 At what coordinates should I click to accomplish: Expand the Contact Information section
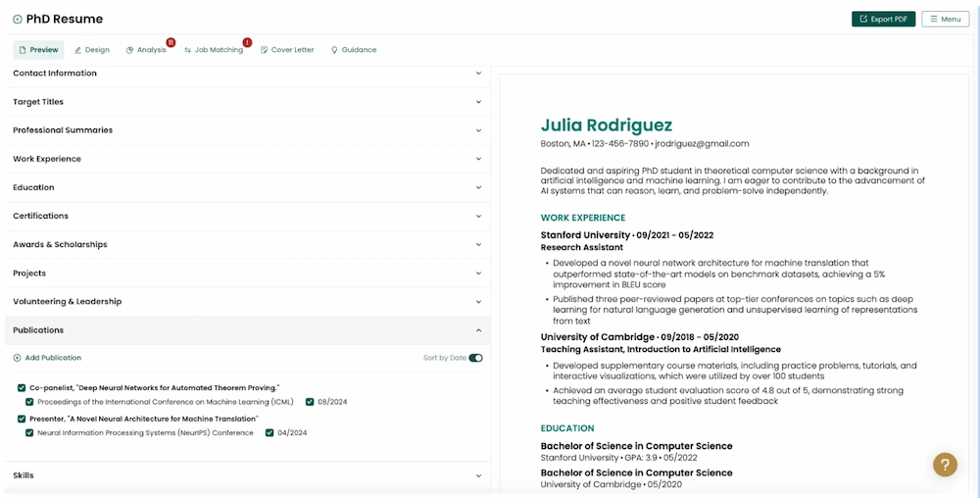248,74
